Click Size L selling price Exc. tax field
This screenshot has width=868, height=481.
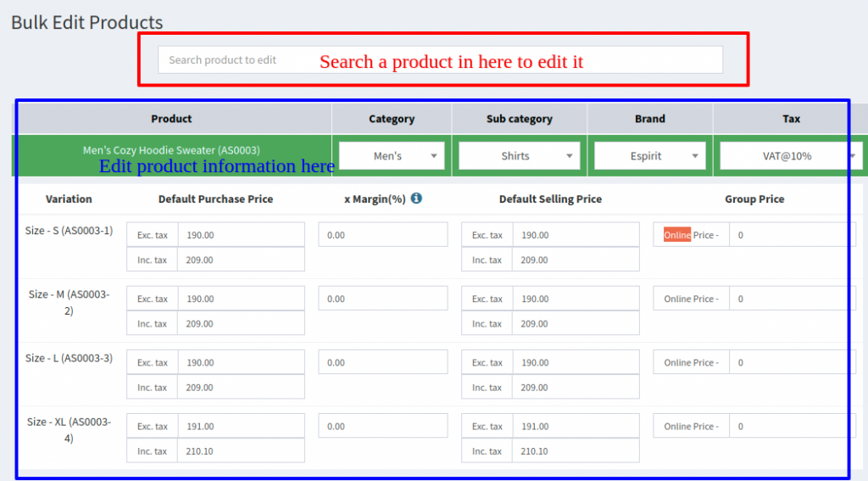[575, 362]
